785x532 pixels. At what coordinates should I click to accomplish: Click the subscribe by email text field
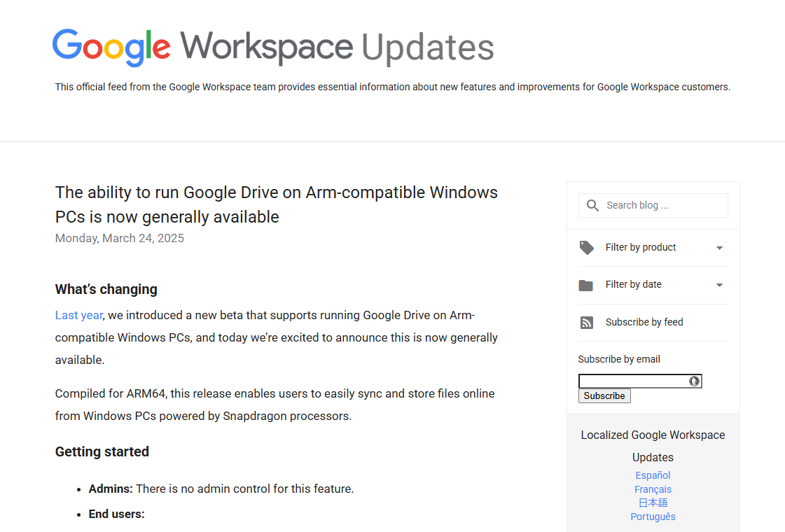tap(640, 381)
